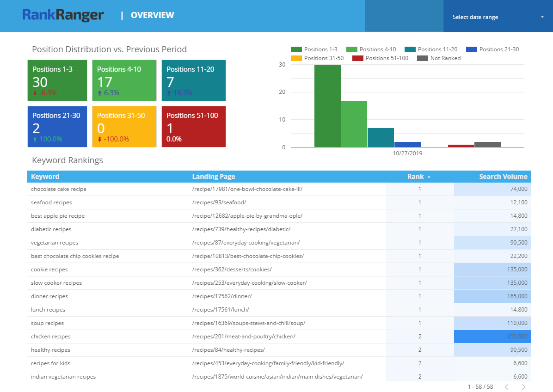Toggle Not Ranked legend entry
Viewport: 553px width, 392px height.
click(439, 58)
